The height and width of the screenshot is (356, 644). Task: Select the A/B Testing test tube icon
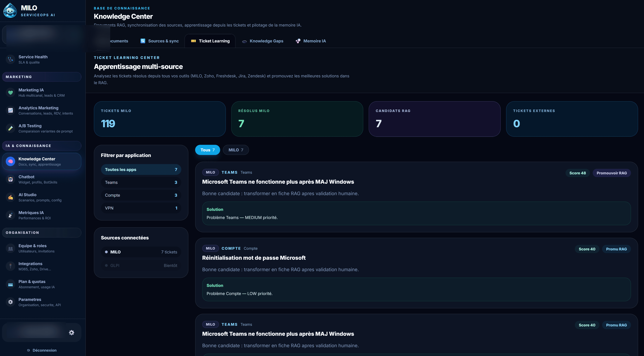click(x=10, y=128)
